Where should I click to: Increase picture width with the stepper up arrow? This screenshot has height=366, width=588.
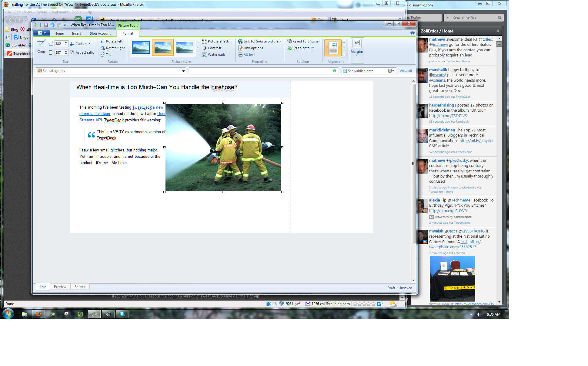pos(66,42)
